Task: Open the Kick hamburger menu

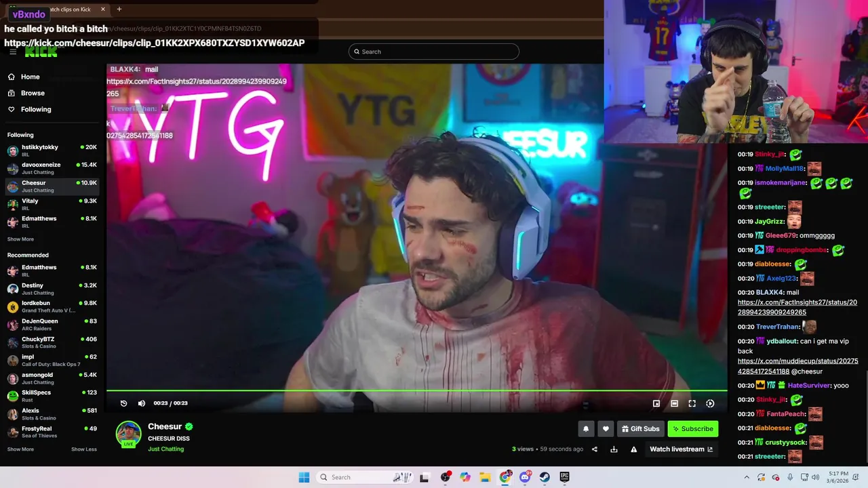Action: (13, 52)
